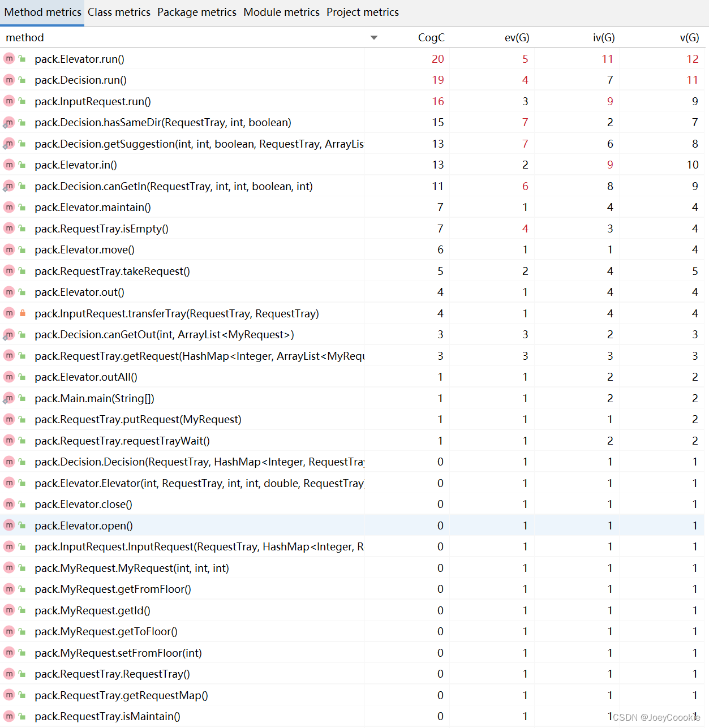Click public lock icon on pack.RequestTray.putRequest row
Screen dimensions: 709x728
[22, 419]
